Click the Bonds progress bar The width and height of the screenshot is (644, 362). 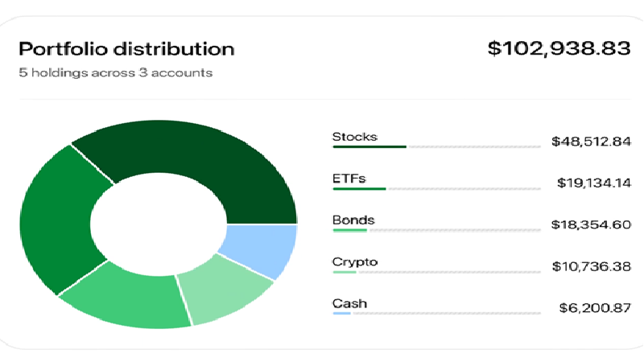point(436,230)
